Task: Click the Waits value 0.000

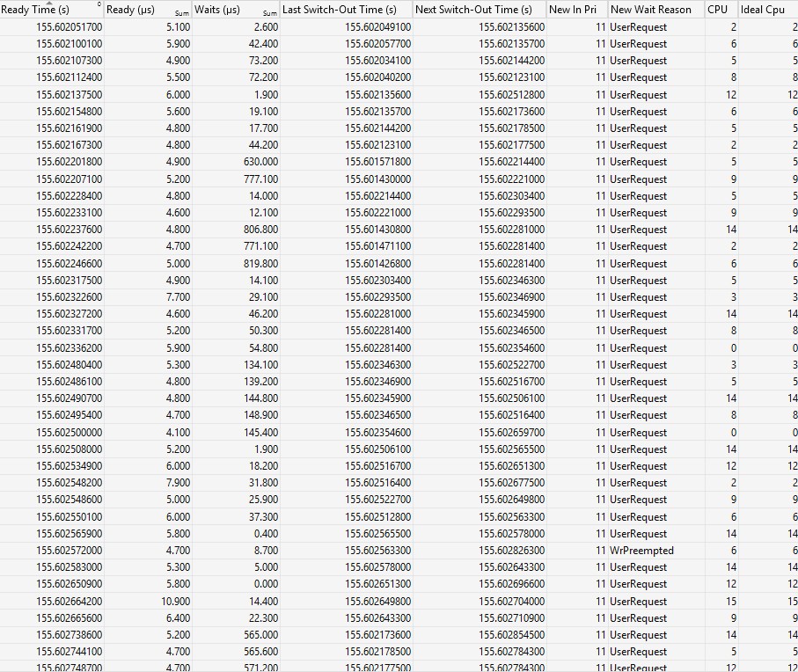Action: (x=266, y=584)
